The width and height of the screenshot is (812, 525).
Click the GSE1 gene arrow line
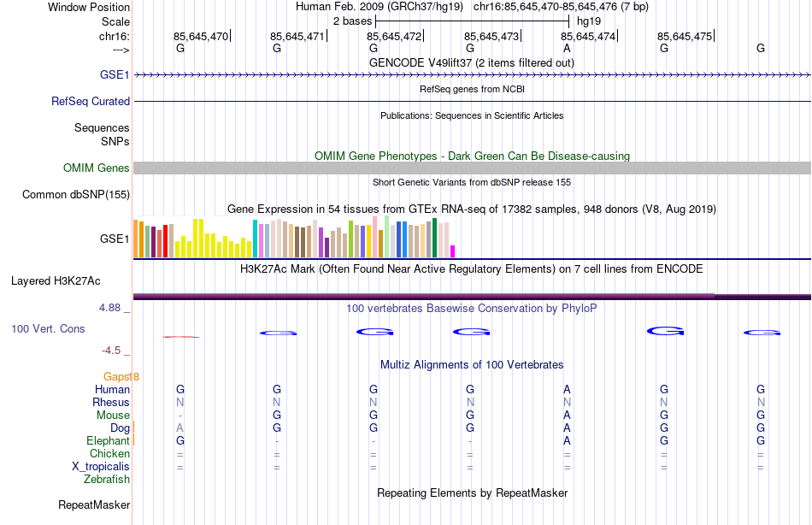(x=472, y=75)
